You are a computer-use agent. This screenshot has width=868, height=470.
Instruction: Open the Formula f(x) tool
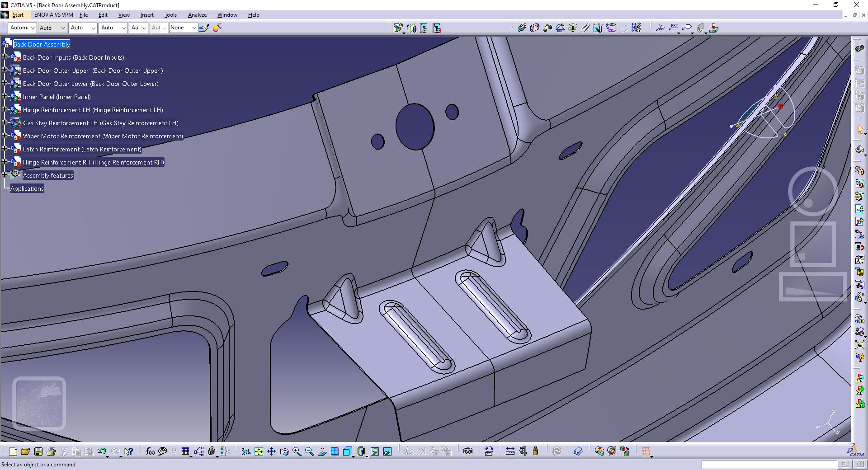(x=150, y=451)
